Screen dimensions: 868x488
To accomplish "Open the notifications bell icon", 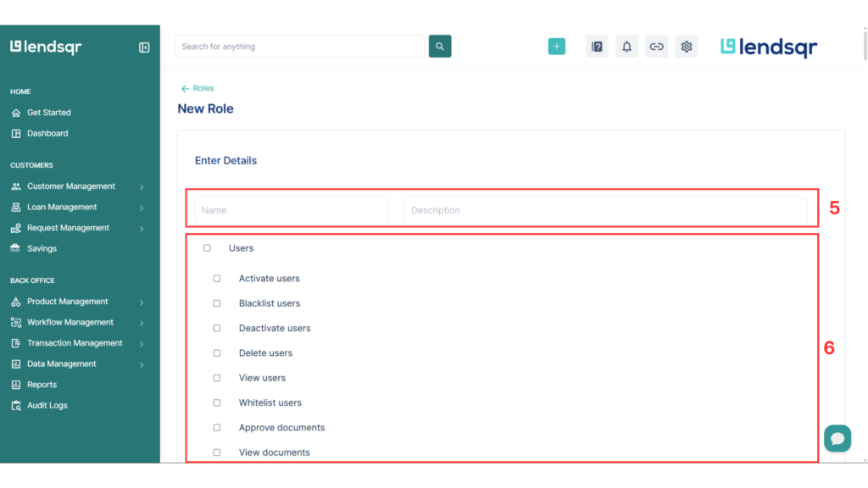I will tap(626, 46).
